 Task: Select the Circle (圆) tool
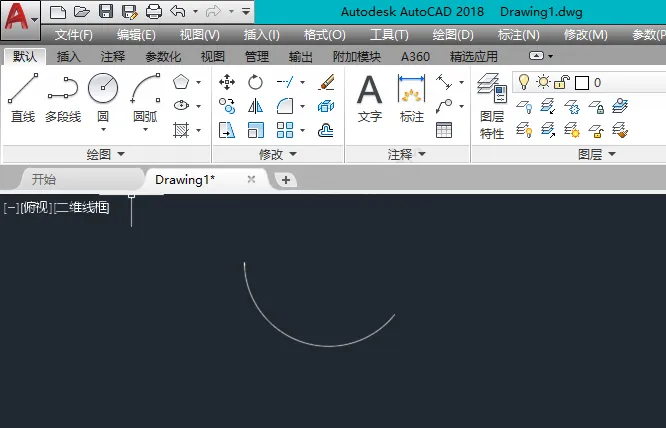pos(103,98)
